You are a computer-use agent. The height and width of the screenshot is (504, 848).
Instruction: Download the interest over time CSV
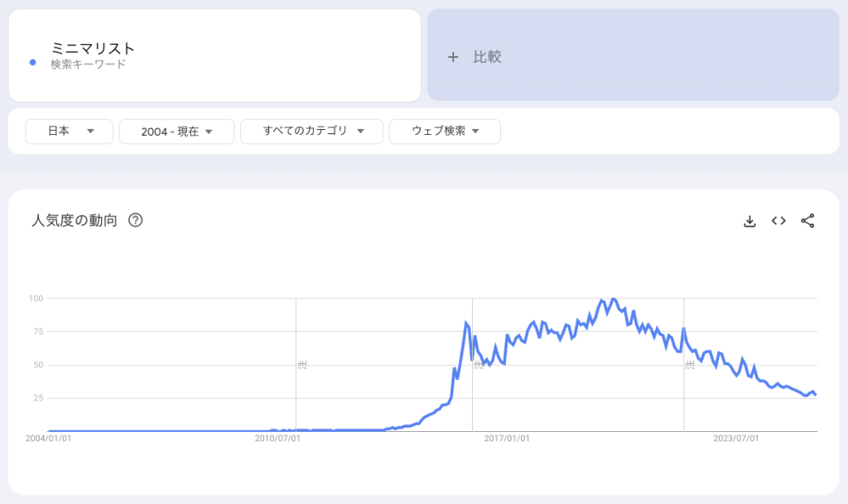pyautogui.click(x=749, y=221)
